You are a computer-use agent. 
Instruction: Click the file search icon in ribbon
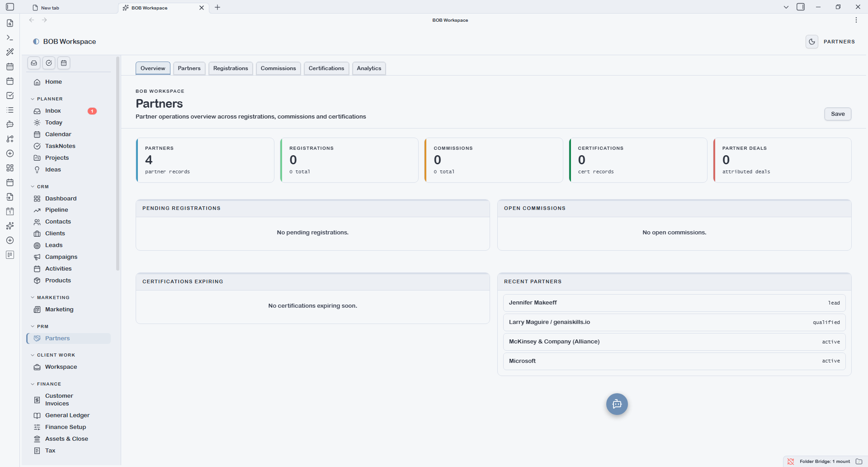[10, 23]
